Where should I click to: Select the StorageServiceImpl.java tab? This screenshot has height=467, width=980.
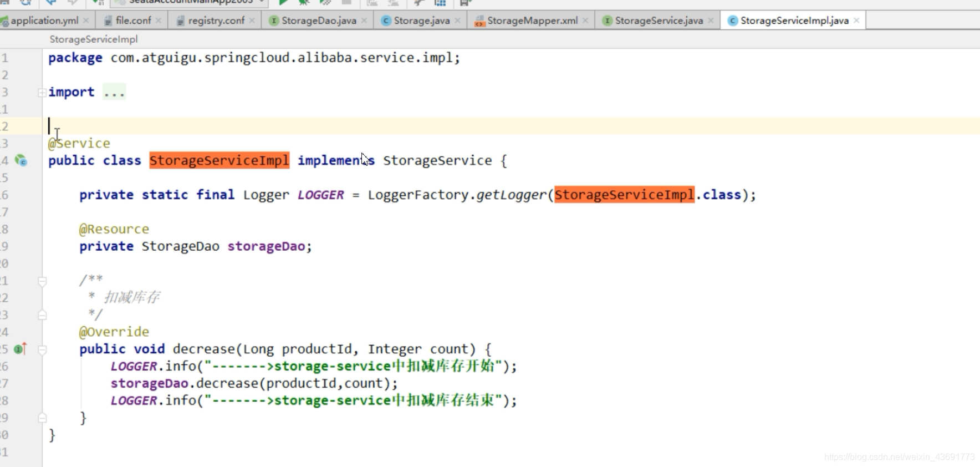(794, 21)
